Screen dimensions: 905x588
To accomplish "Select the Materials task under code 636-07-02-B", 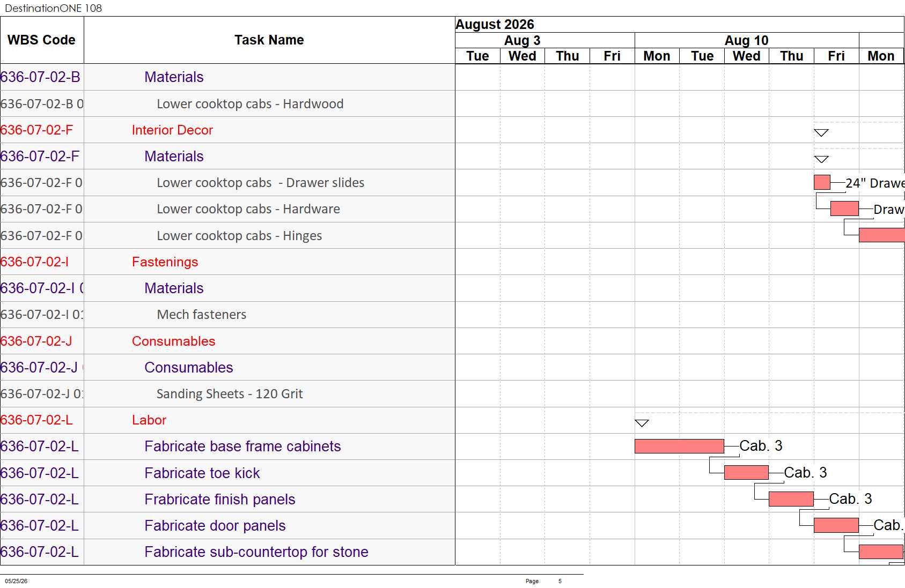I will click(x=174, y=77).
